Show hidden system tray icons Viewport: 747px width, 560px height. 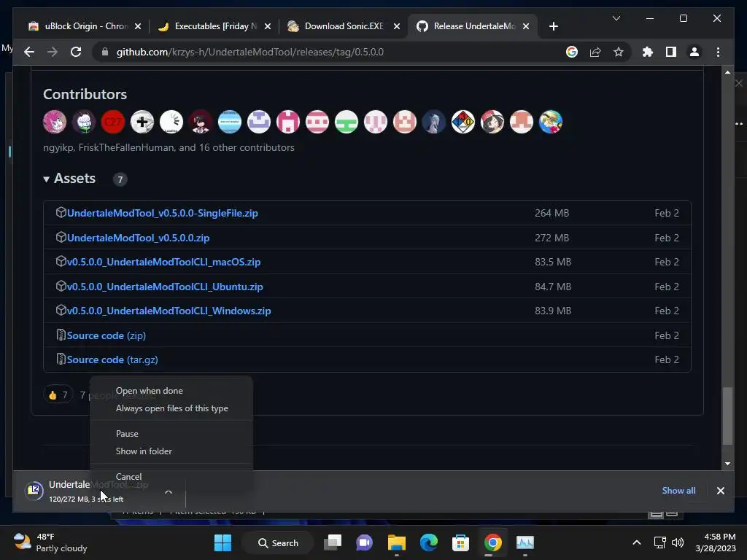pos(636,542)
